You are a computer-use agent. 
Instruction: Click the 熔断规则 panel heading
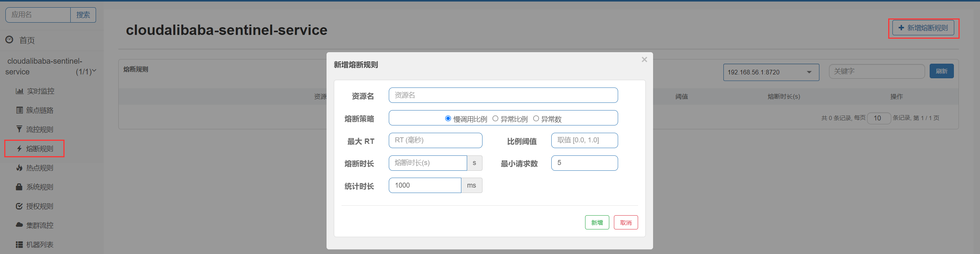click(x=136, y=69)
